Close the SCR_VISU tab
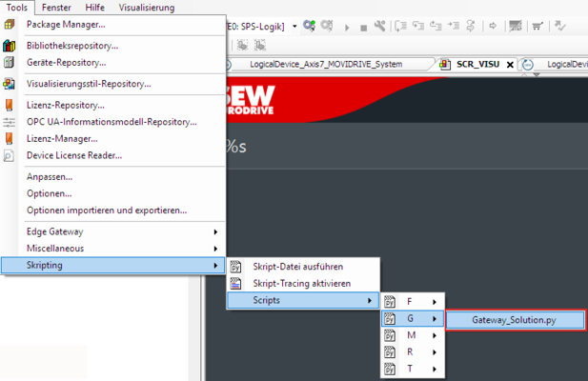Image resolution: width=588 pixels, height=381 pixels. click(x=510, y=65)
